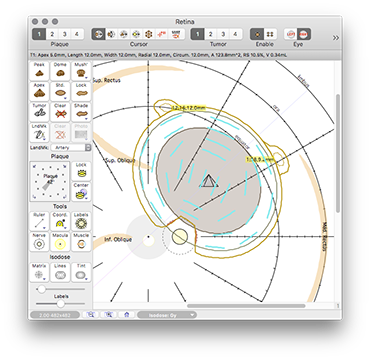Click the zoom size readout field
370x360 pixels.
coord(55,315)
